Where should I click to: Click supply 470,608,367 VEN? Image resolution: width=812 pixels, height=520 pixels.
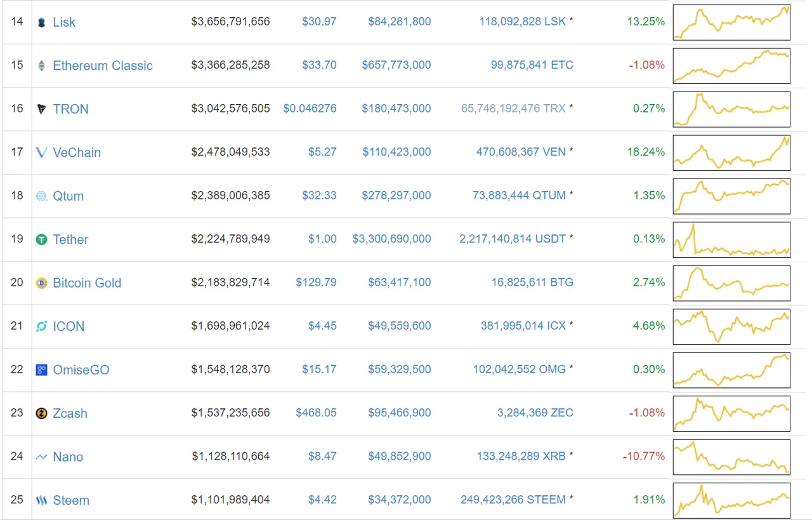tap(521, 152)
